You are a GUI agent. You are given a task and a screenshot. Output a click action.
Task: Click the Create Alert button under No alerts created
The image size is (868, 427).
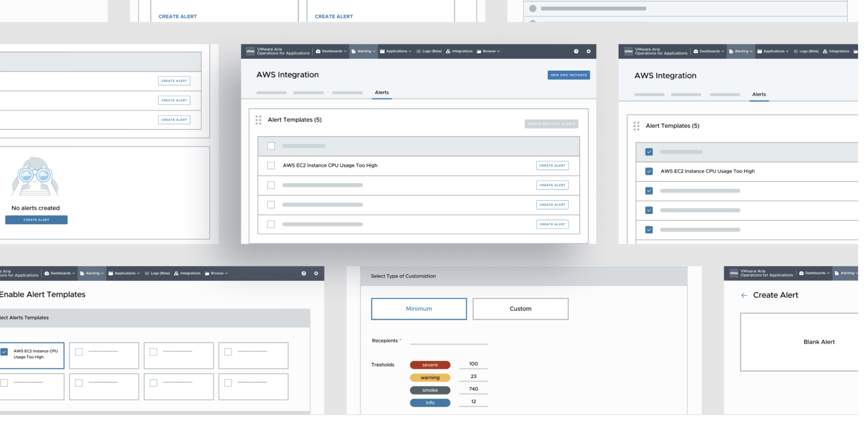[36, 220]
